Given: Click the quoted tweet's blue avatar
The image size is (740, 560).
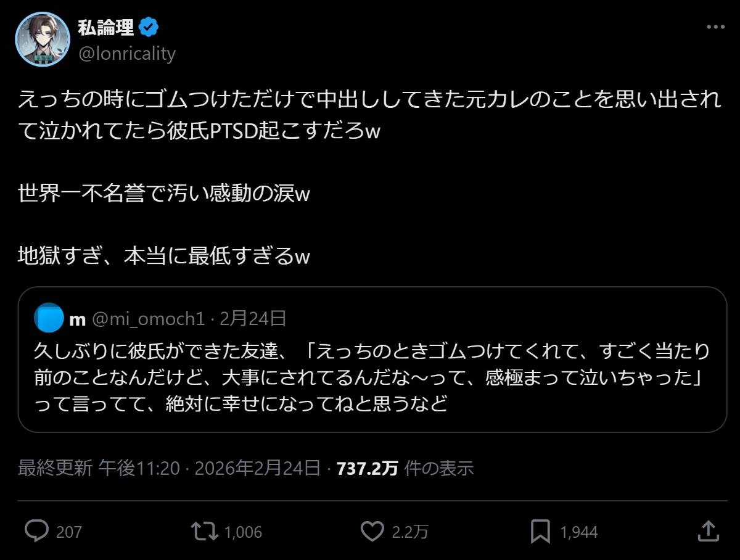Looking at the screenshot, I should point(49,319).
